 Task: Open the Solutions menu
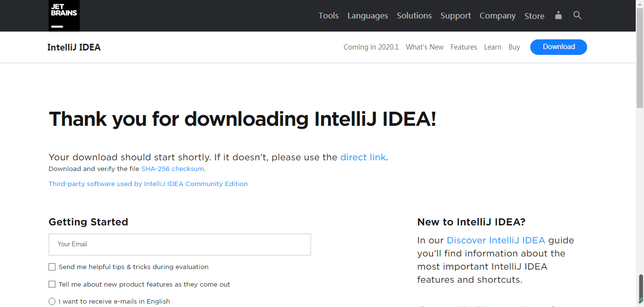(414, 16)
